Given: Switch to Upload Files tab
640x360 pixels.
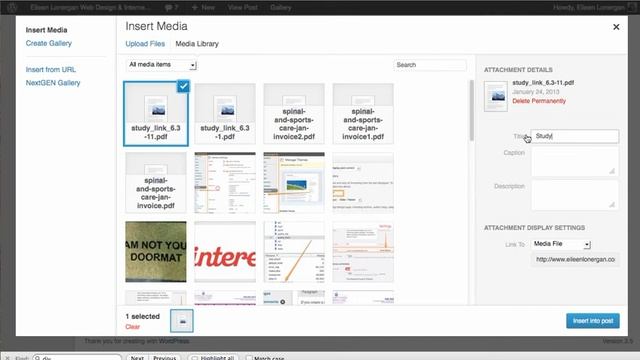Looking at the screenshot, I should [145, 44].
